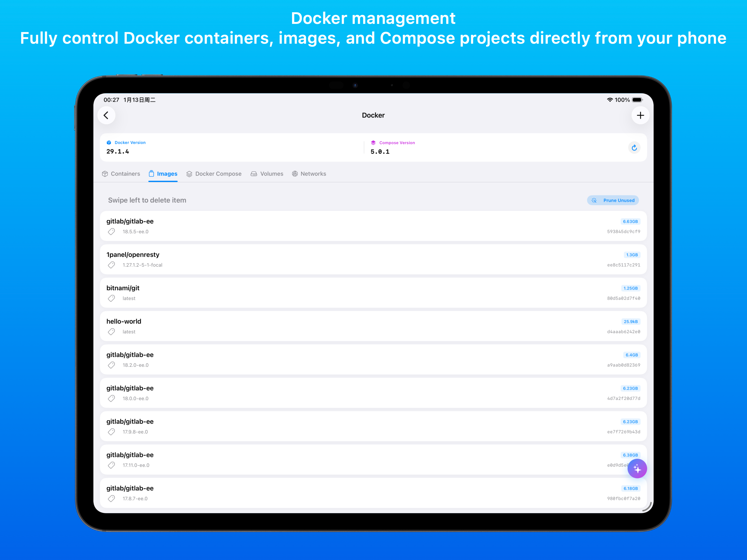
Task: Refresh the Docker version info
Action: point(634,148)
